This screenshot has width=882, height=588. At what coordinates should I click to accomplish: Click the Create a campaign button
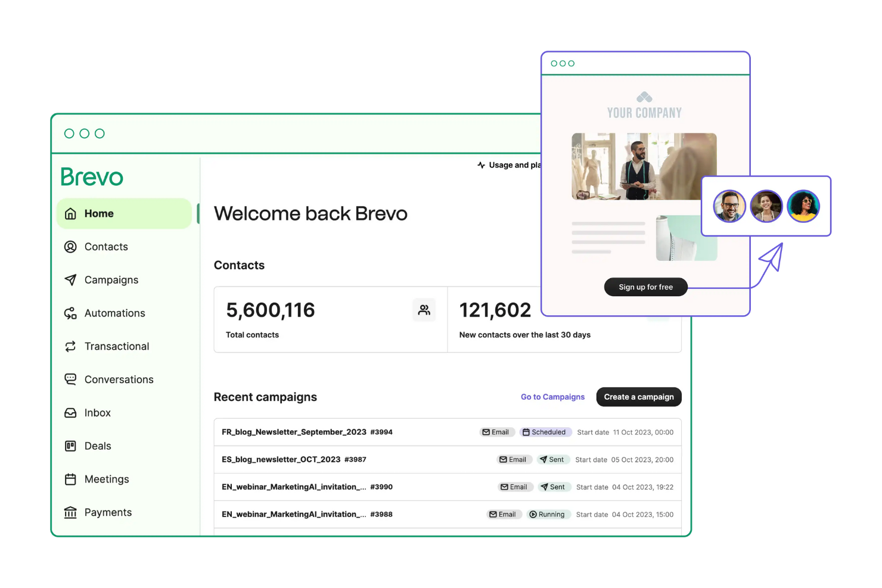click(639, 397)
